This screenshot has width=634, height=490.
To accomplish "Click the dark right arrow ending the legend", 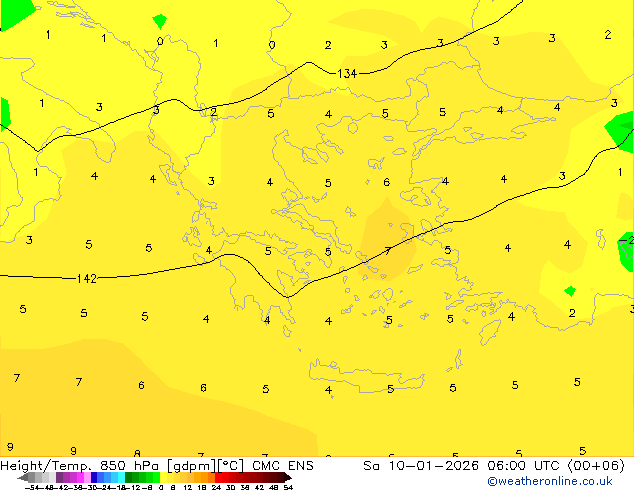I will 288,477.
